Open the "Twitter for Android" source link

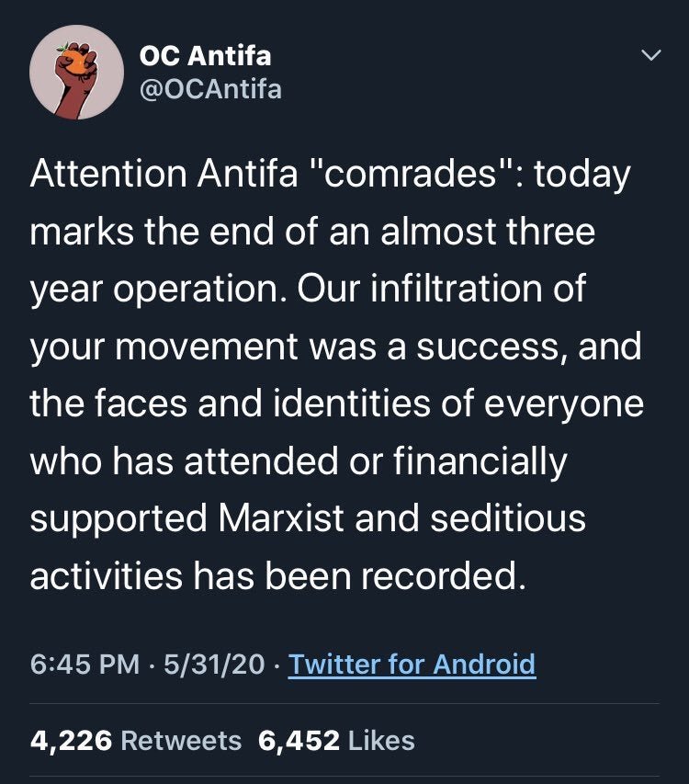(412, 664)
